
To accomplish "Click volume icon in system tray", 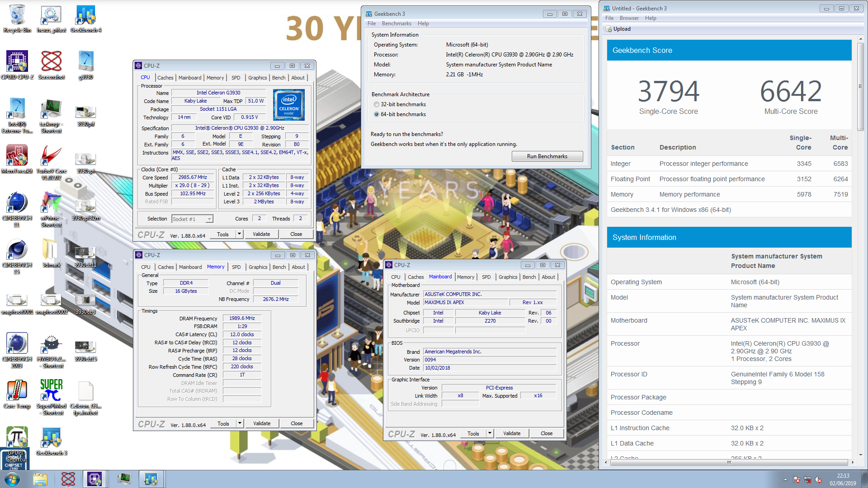I will (x=818, y=479).
